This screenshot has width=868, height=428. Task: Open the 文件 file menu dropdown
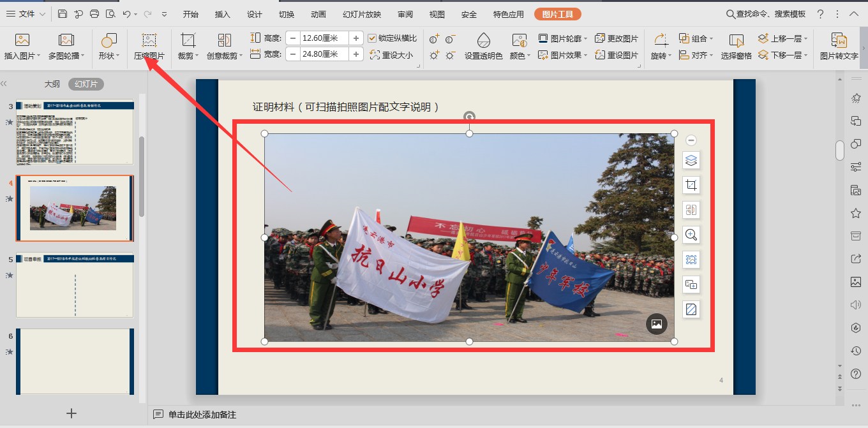(26, 14)
